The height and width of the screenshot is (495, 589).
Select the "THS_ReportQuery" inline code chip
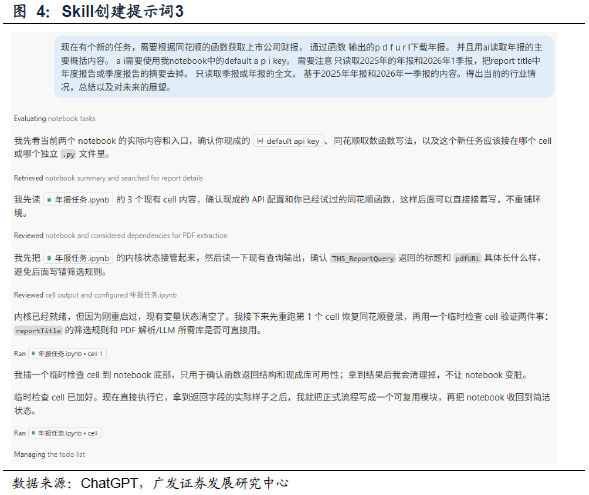[362, 258]
